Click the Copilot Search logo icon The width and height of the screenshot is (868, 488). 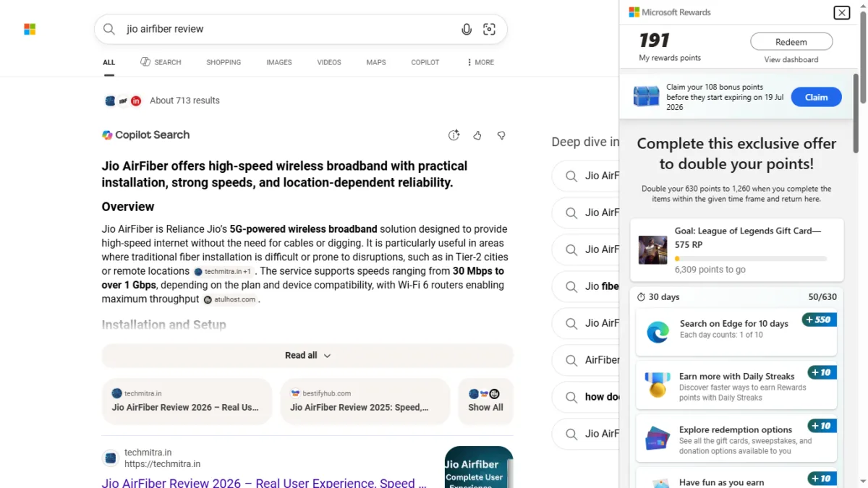click(x=107, y=135)
